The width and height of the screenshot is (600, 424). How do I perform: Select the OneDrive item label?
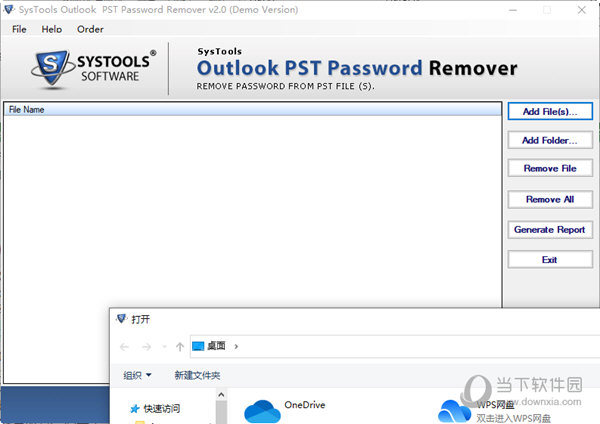click(x=305, y=405)
